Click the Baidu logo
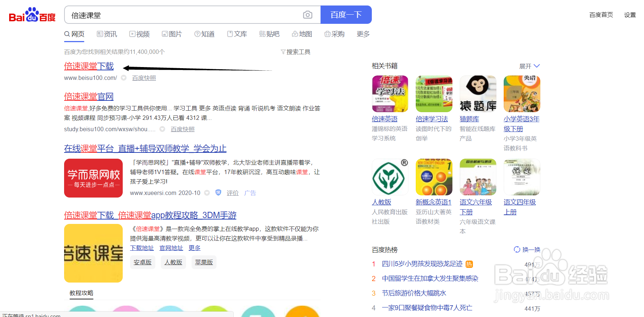This screenshot has height=317, width=644. click(32, 15)
